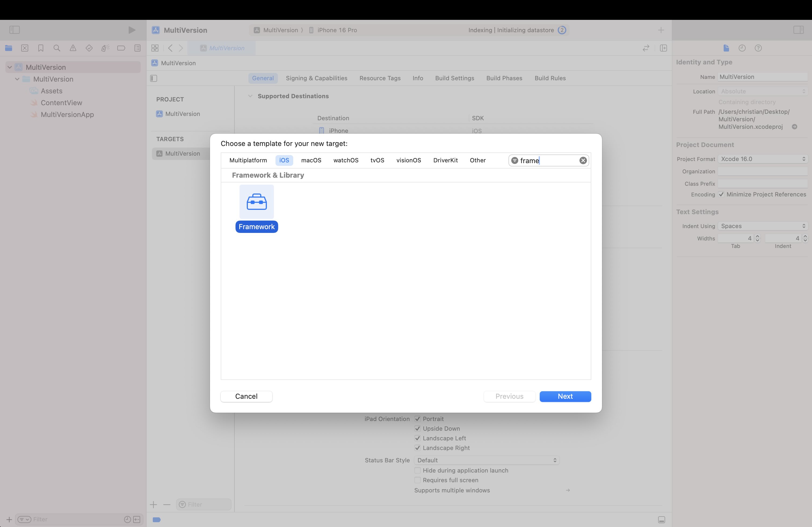Switch to the iOS platform tab
Screen dimensions: 812x527
pos(284,160)
